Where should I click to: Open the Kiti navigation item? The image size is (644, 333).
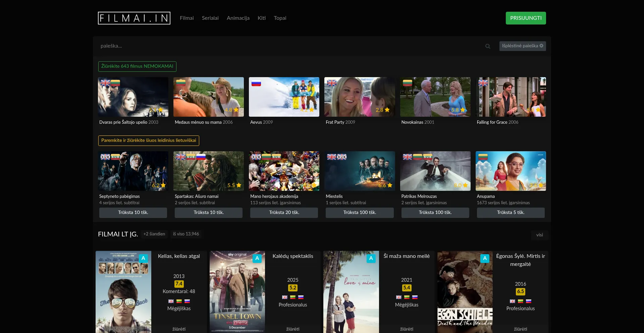pos(262,18)
